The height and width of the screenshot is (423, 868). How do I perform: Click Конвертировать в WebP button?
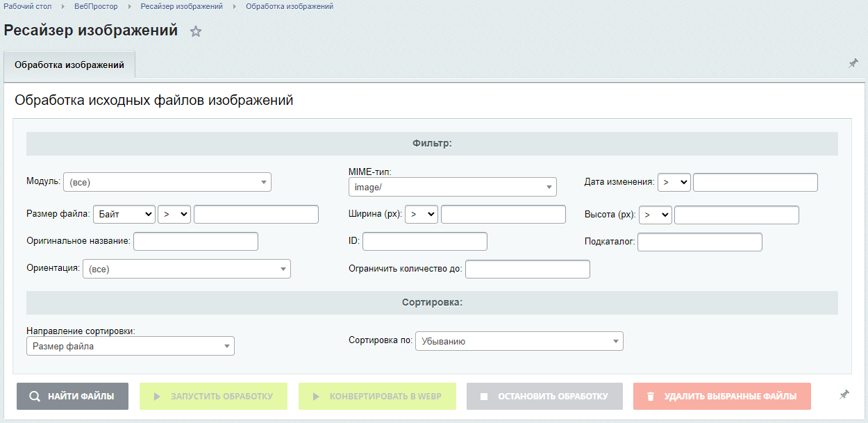click(378, 397)
